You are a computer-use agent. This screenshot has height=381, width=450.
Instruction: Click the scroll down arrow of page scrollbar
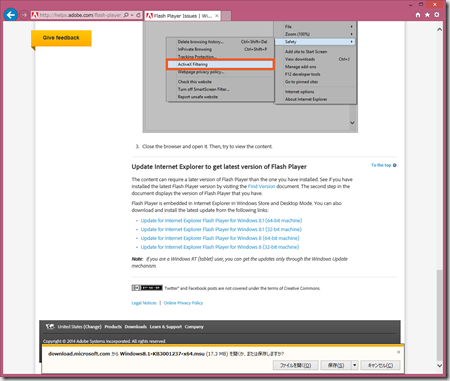440,366
